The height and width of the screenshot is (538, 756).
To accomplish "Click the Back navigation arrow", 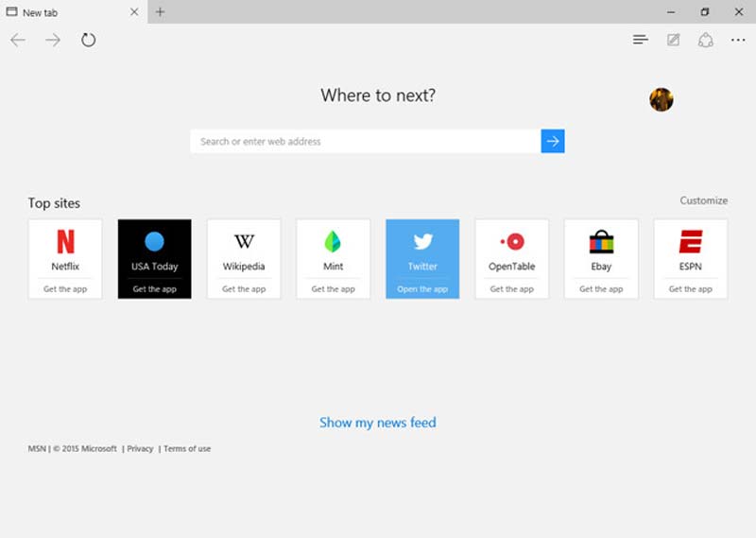I will click(x=18, y=40).
